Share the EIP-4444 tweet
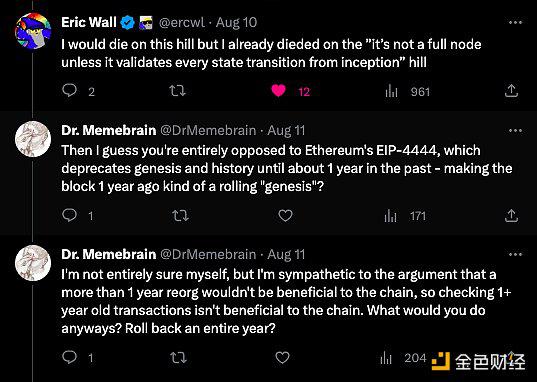 (511, 215)
